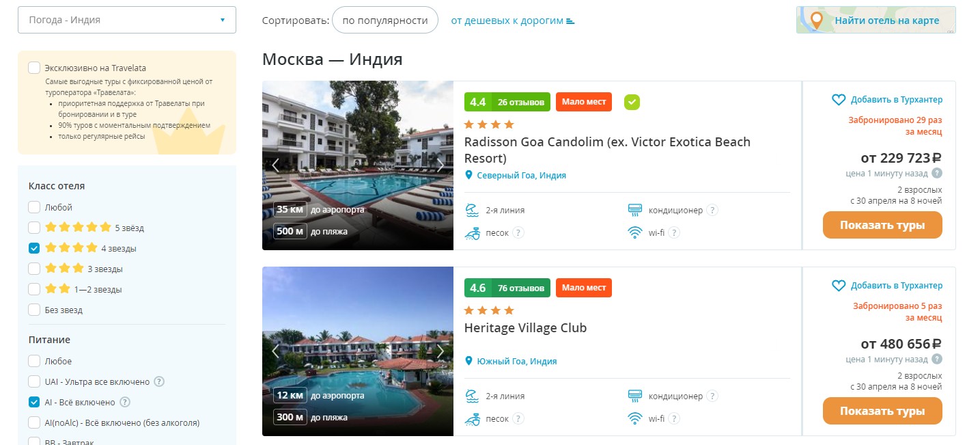Tick Эксклюзивно на Travelata checkbox
The width and height of the screenshot is (980, 445).
point(34,68)
